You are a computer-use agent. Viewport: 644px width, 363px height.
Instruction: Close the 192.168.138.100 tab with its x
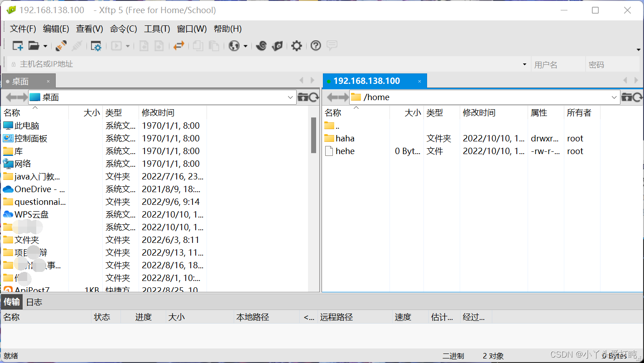pos(419,82)
